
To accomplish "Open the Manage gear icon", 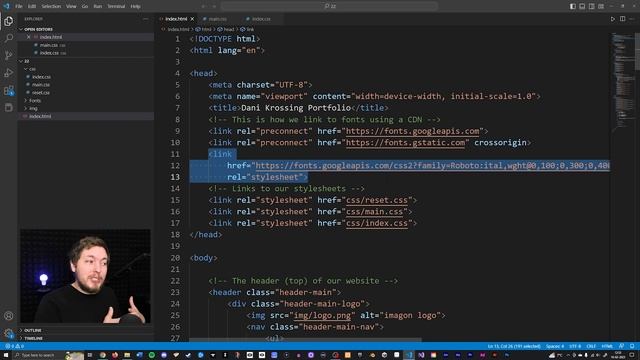I will 9,333.
